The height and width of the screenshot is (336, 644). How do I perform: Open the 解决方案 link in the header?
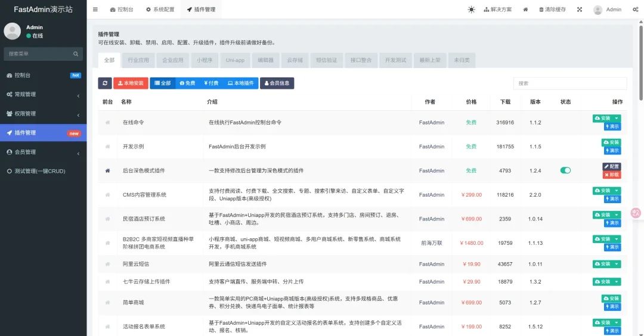coord(498,10)
